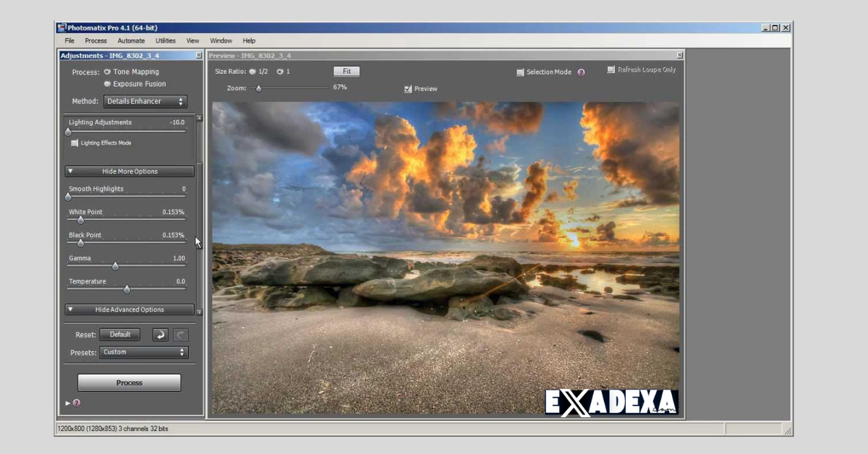Click the Photomatix Pro title bar icon
This screenshot has width=868, height=454.
point(61,27)
